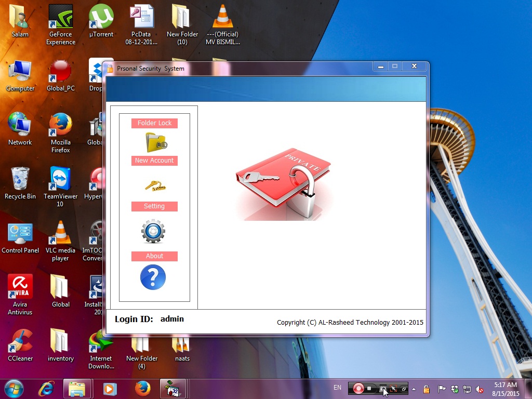Open the Windows Start menu orb

click(x=14, y=389)
